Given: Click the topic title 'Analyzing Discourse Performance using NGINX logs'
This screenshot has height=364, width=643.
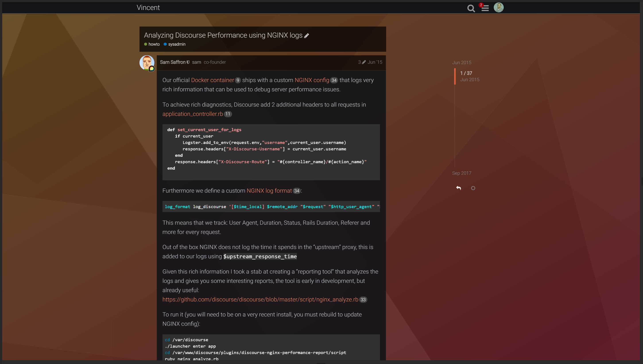Looking at the screenshot, I should pos(223,35).
